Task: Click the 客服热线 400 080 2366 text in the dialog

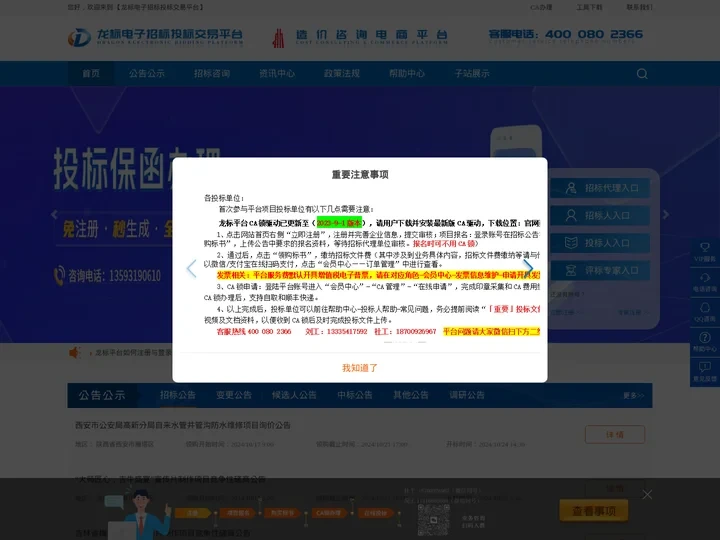Action: [254, 331]
